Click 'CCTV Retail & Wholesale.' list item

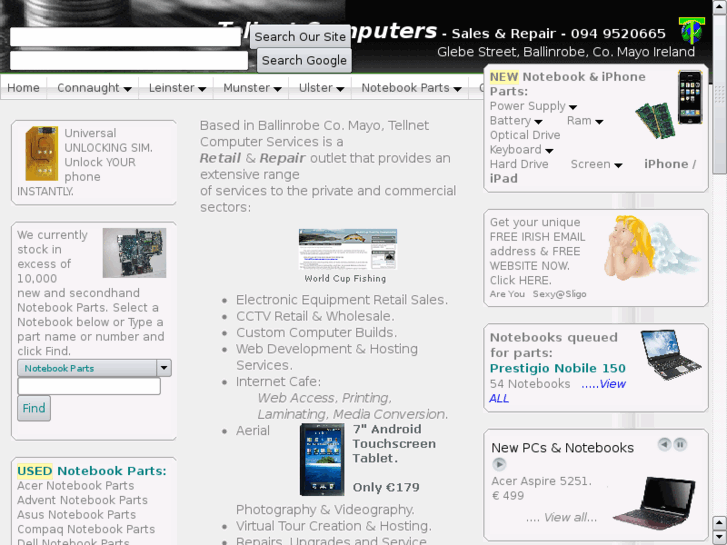click(x=315, y=316)
